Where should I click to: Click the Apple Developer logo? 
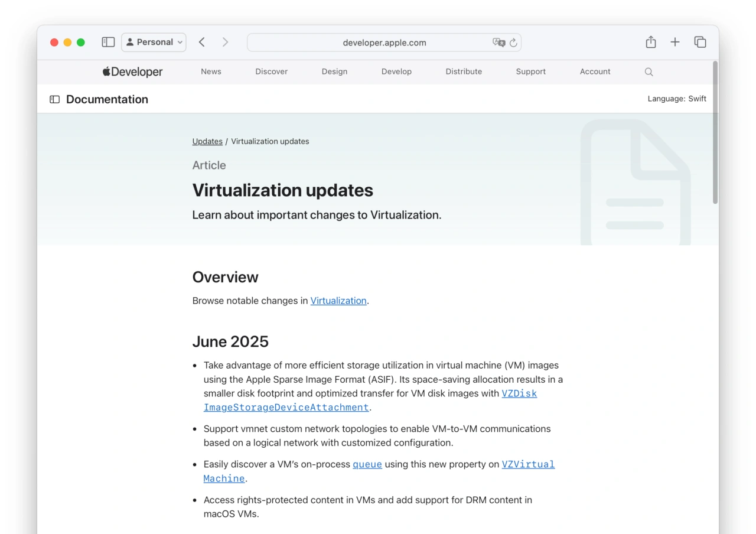tap(132, 71)
